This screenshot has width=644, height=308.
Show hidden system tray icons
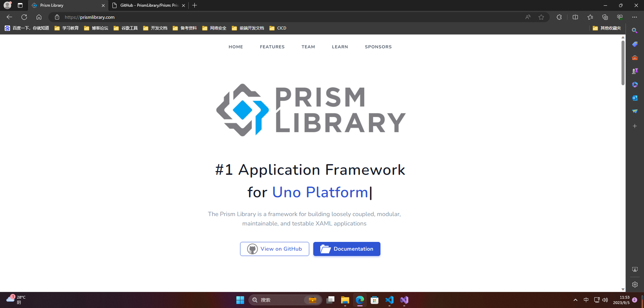click(576, 300)
